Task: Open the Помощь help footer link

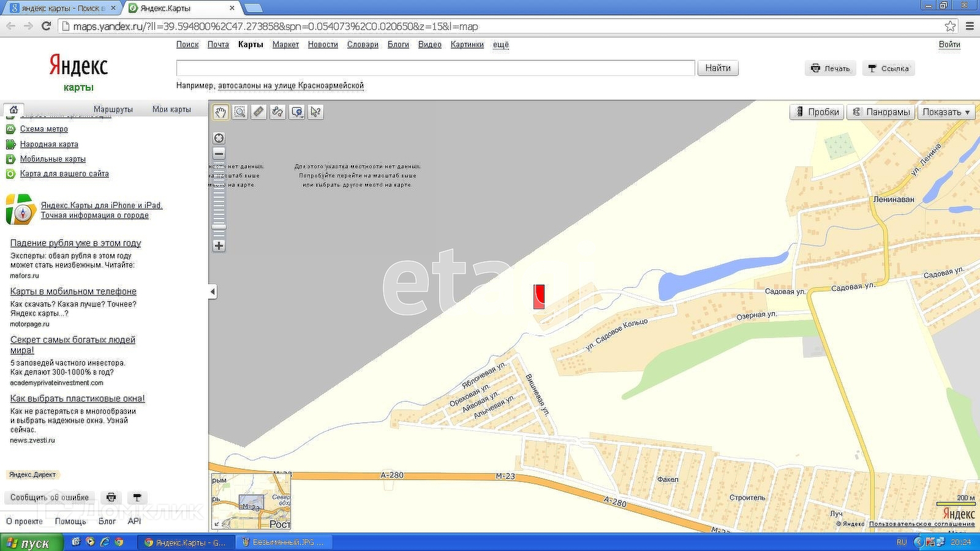Action: [70, 522]
